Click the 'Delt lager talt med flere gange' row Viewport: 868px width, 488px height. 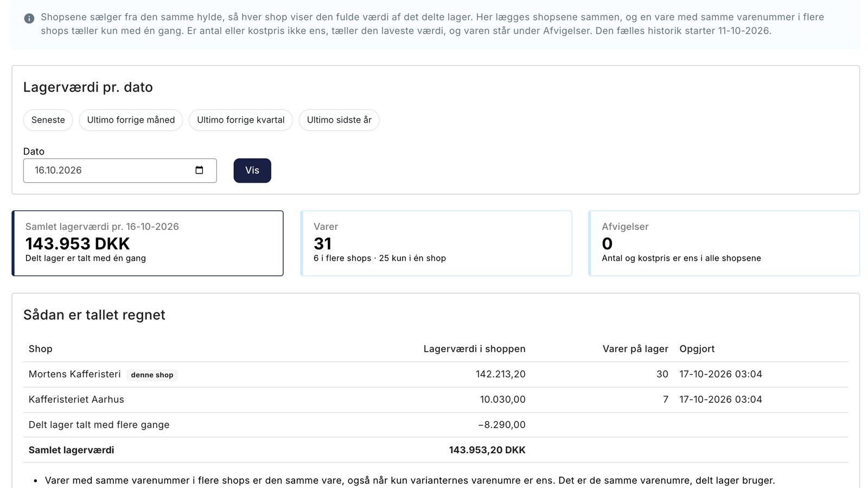pyautogui.click(x=436, y=425)
